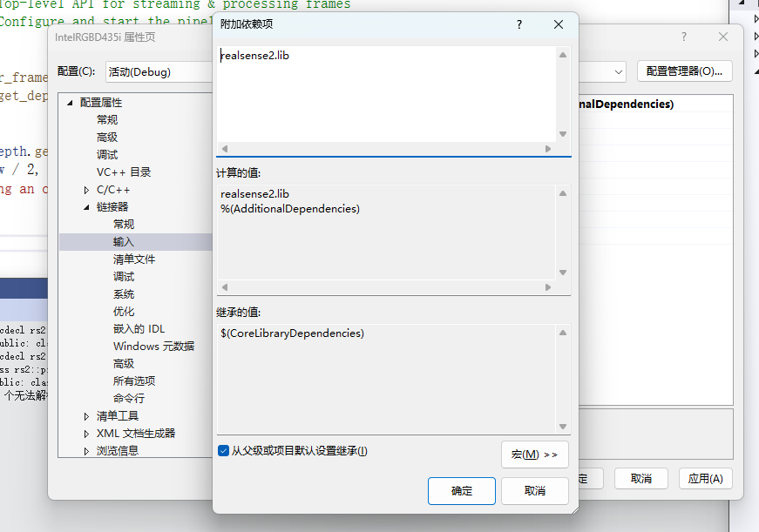The image size is (759, 532).
Task: Click help question mark in property pages window
Action: click(684, 37)
